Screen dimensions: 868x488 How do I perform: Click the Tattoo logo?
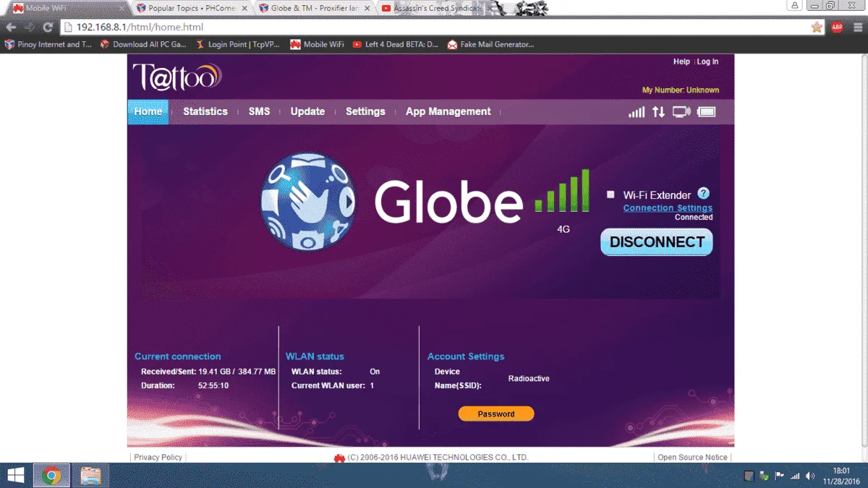(x=176, y=76)
